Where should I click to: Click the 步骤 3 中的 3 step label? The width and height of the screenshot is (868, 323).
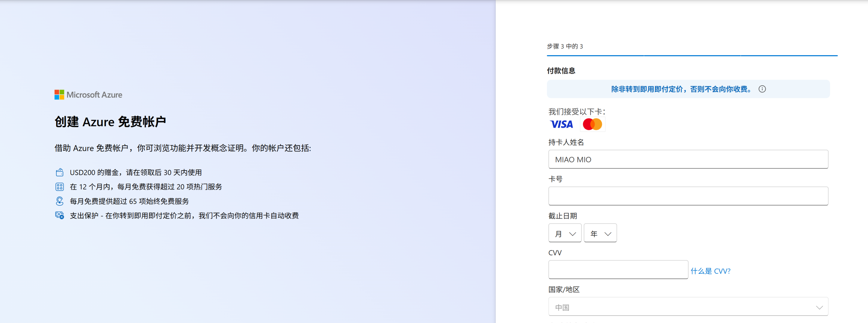(565, 46)
